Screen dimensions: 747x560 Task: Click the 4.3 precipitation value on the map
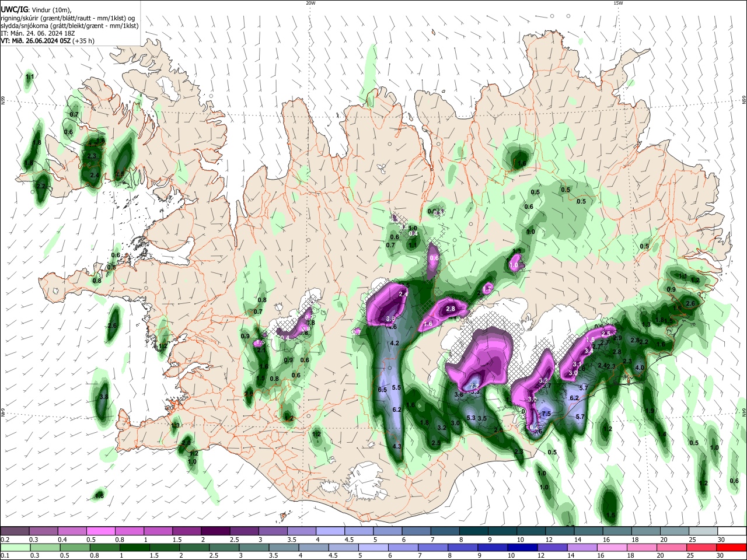pyautogui.click(x=397, y=446)
